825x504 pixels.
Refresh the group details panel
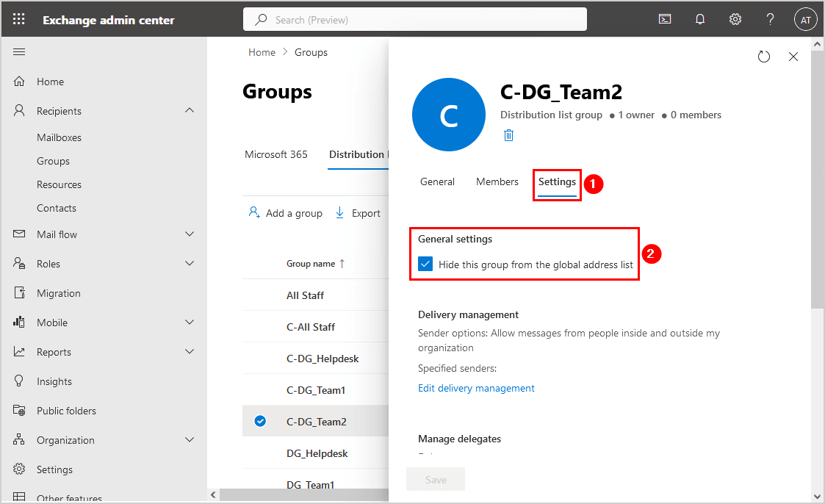coord(764,57)
